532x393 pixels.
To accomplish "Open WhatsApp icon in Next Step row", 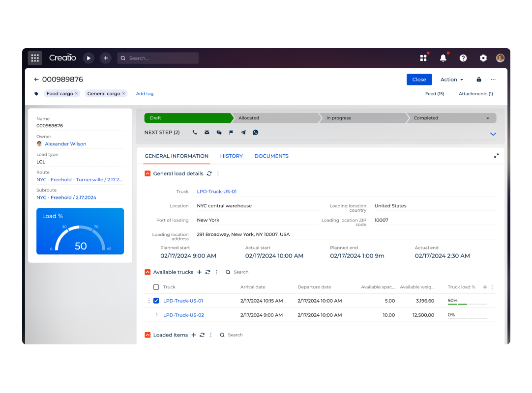I will 256,133.
